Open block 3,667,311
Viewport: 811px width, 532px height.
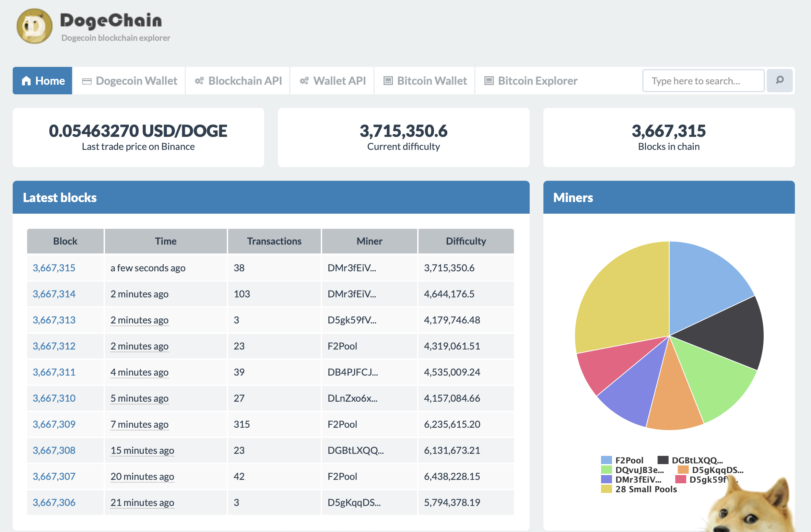(x=54, y=372)
